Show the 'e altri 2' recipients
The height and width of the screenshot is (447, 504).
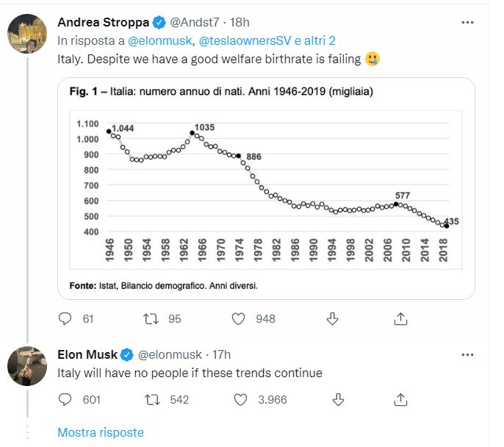coord(315,41)
